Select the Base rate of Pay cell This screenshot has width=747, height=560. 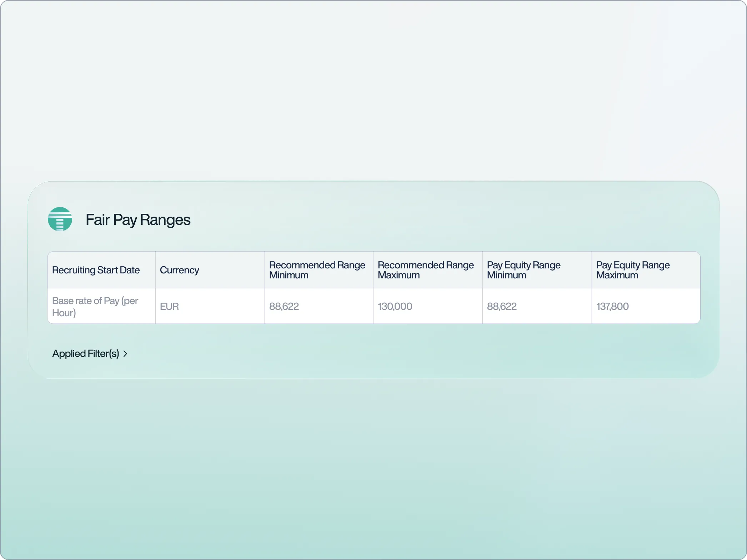[x=101, y=306]
